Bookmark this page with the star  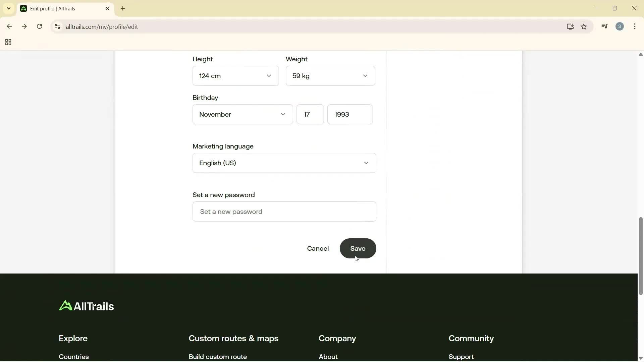tap(584, 26)
